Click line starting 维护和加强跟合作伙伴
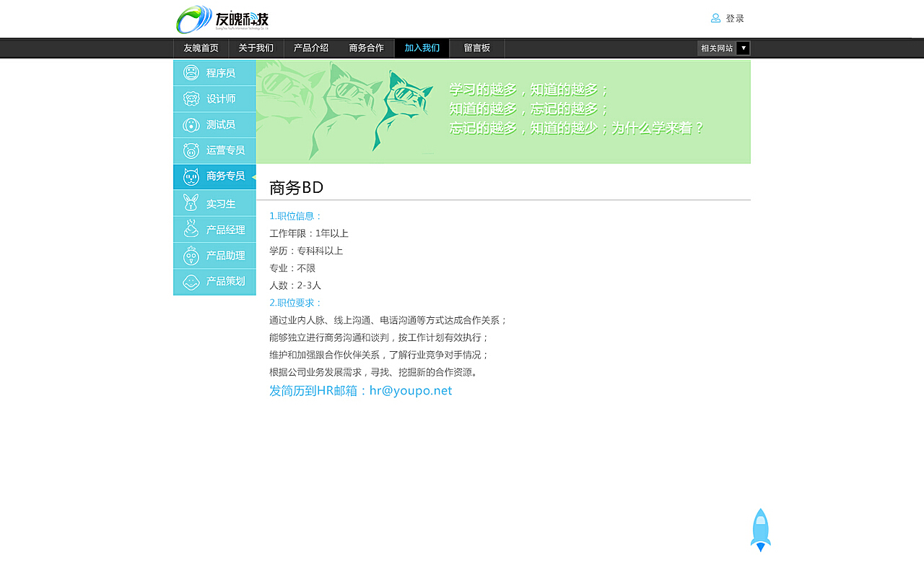 [379, 355]
